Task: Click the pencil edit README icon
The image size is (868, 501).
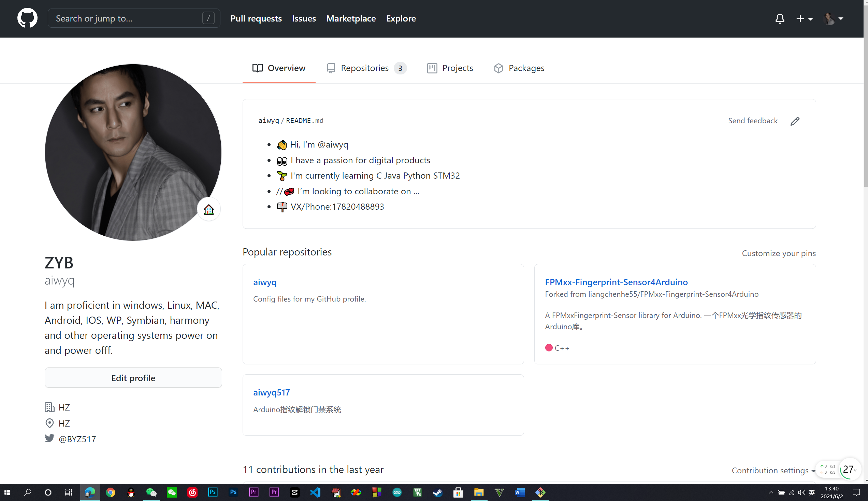Action: (x=795, y=121)
